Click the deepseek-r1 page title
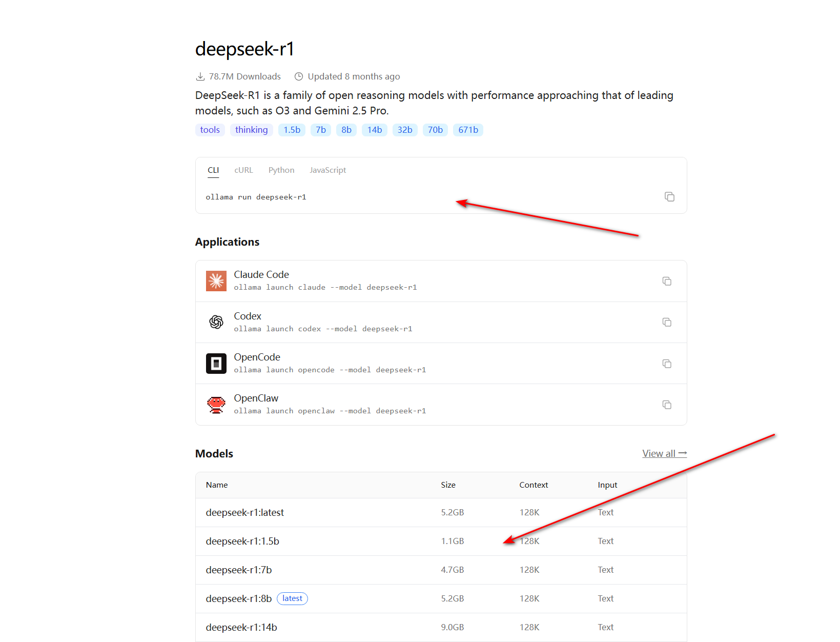Screen dimensions: 840x642 point(244,49)
